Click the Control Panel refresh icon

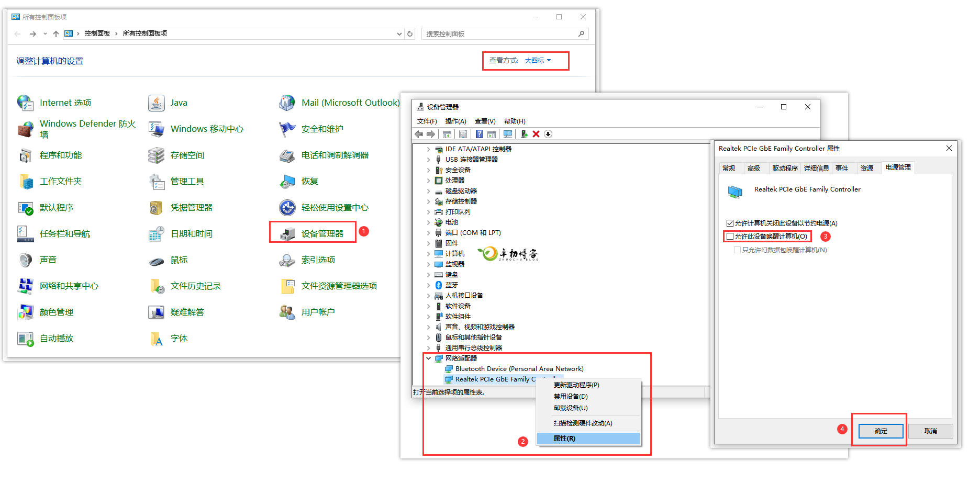pyautogui.click(x=410, y=34)
